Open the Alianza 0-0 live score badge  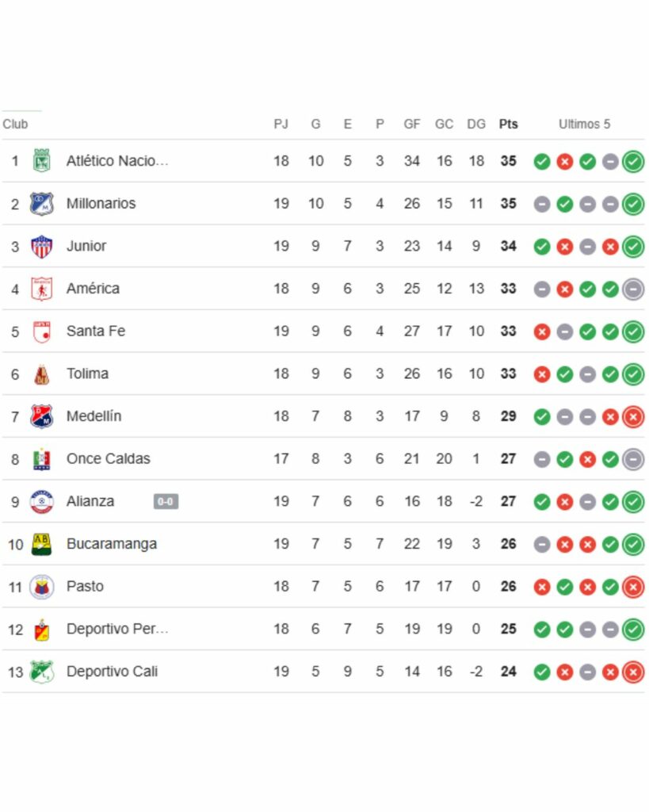[x=166, y=501]
